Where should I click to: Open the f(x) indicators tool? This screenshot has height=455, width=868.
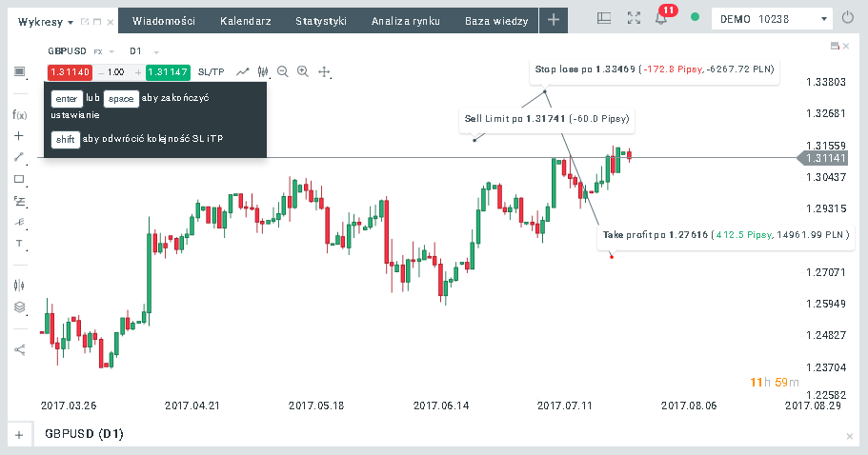(19, 114)
